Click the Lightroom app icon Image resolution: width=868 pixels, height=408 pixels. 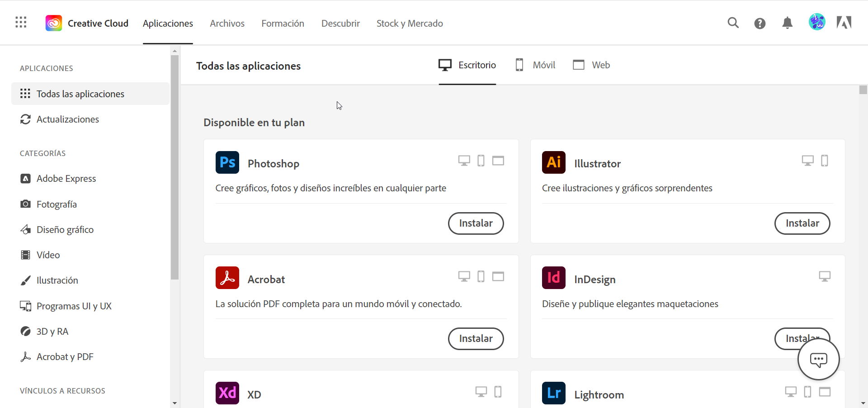[x=554, y=393]
